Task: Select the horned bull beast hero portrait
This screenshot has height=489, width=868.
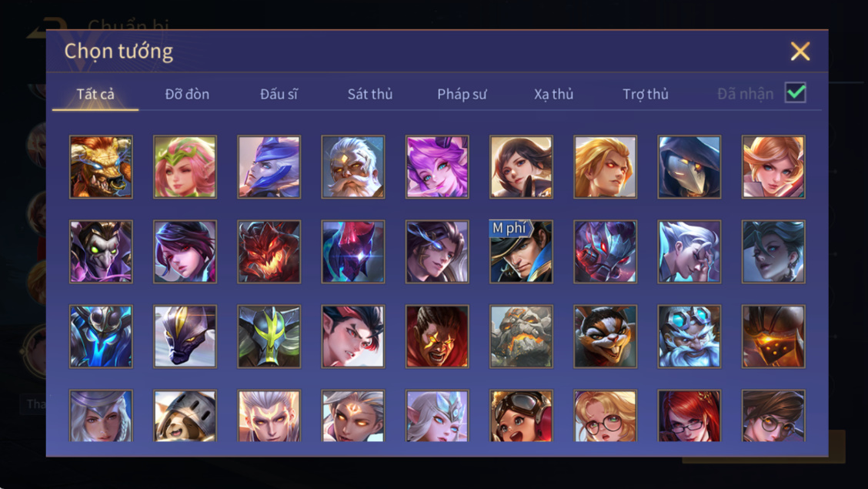Action: [101, 166]
